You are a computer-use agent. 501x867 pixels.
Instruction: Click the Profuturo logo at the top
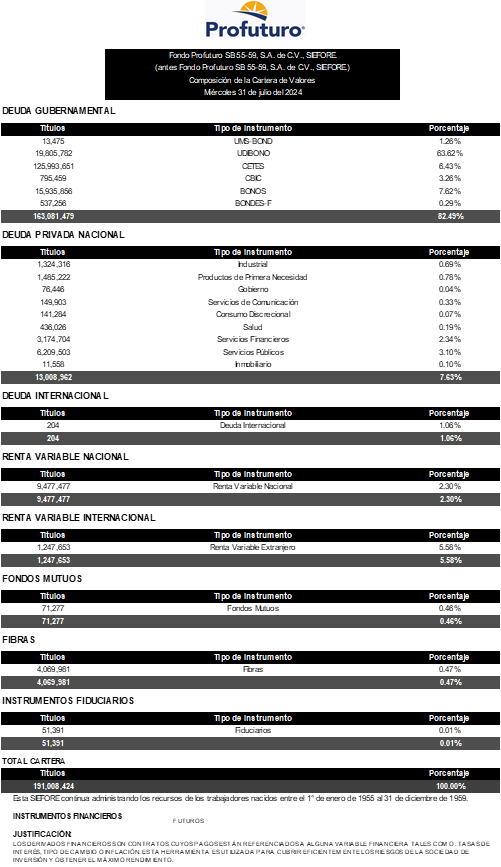[255, 20]
